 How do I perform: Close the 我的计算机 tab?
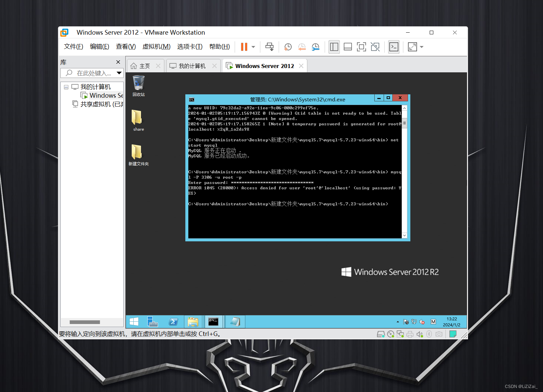coord(215,66)
